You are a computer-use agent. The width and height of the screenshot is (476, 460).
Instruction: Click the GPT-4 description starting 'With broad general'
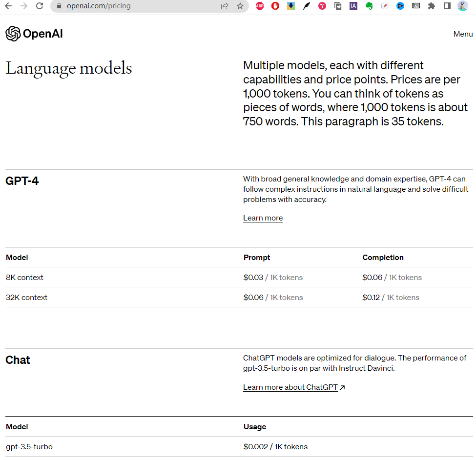(355, 189)
